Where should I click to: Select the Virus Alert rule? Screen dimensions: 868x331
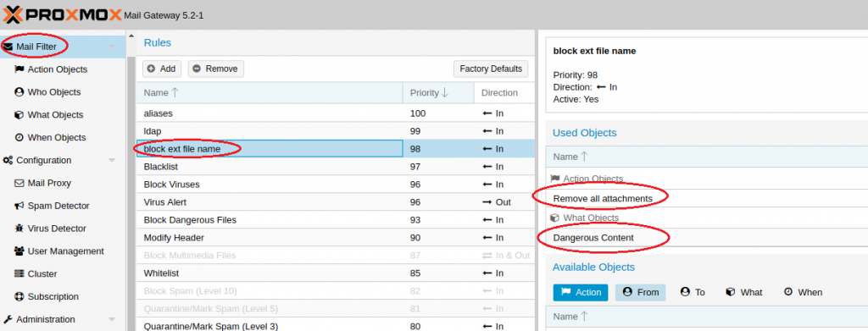336,201
